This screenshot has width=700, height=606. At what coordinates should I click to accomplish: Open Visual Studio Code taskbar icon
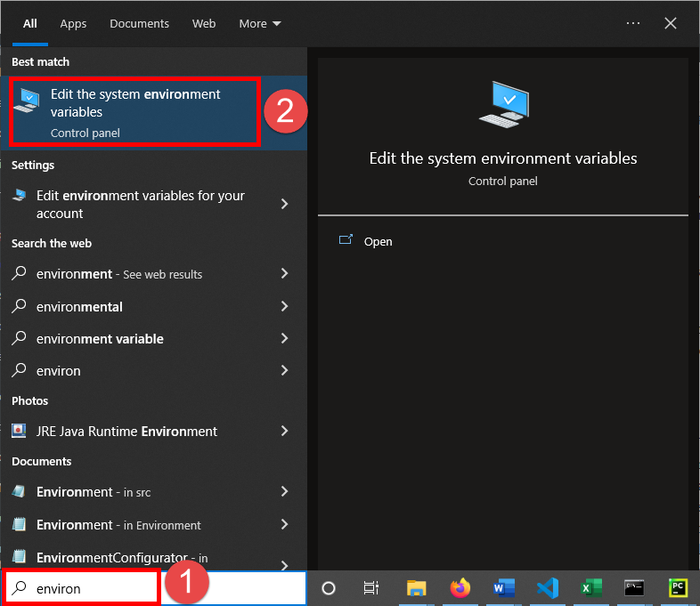coord(547,587)
